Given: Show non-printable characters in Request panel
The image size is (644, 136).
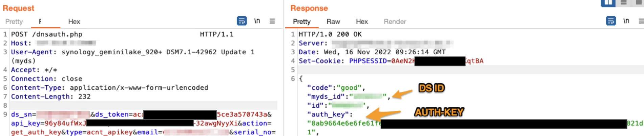Looking at the screenshot, I should click(x=257, y=21).
